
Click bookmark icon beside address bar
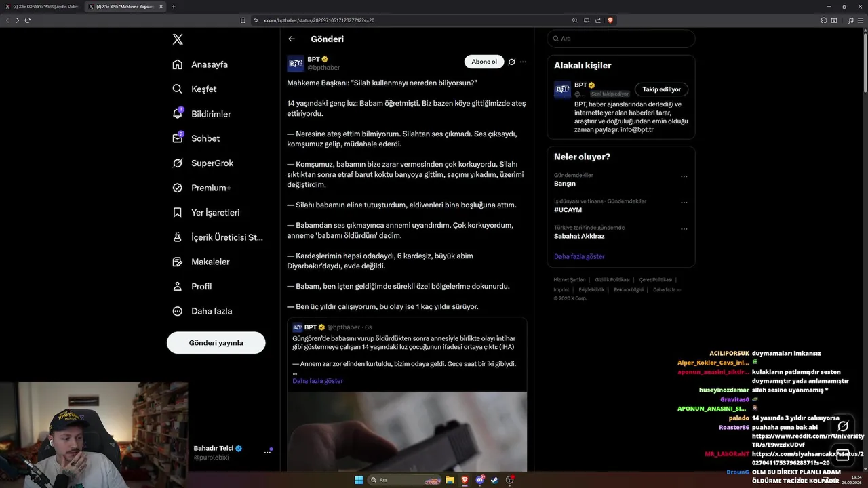point(243,20)
